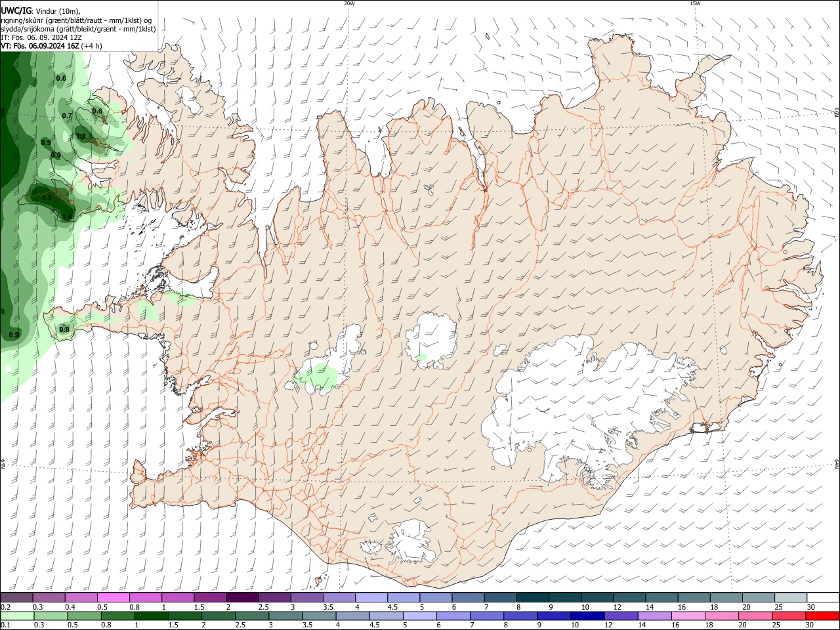Click the 0.8 value on Snæfellsnes peninsula

point(64,329)
